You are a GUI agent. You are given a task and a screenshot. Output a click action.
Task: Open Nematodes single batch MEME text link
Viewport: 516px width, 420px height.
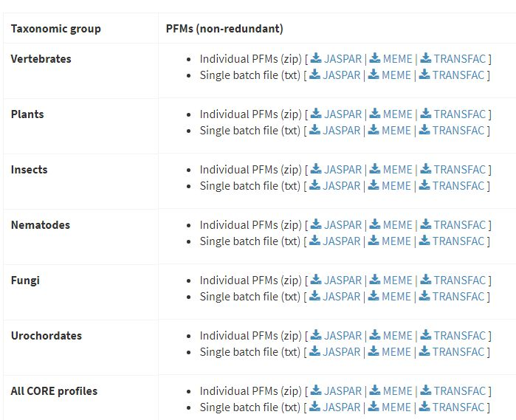click(396, 241)
